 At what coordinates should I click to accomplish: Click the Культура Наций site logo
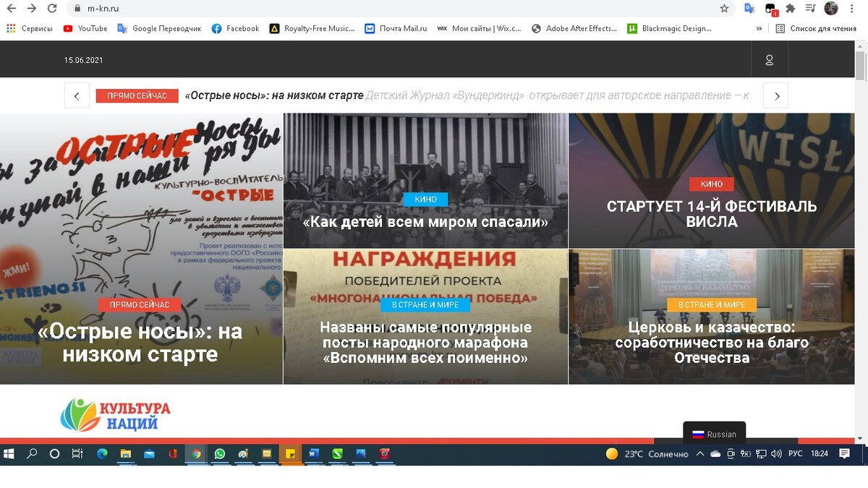[116, 415]
